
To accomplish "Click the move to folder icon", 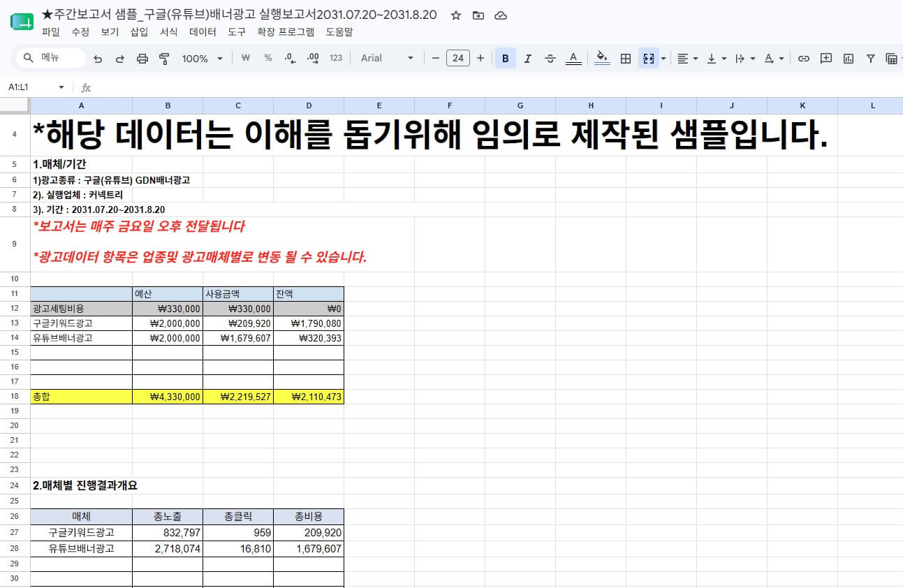I will (x=478, y=15).
